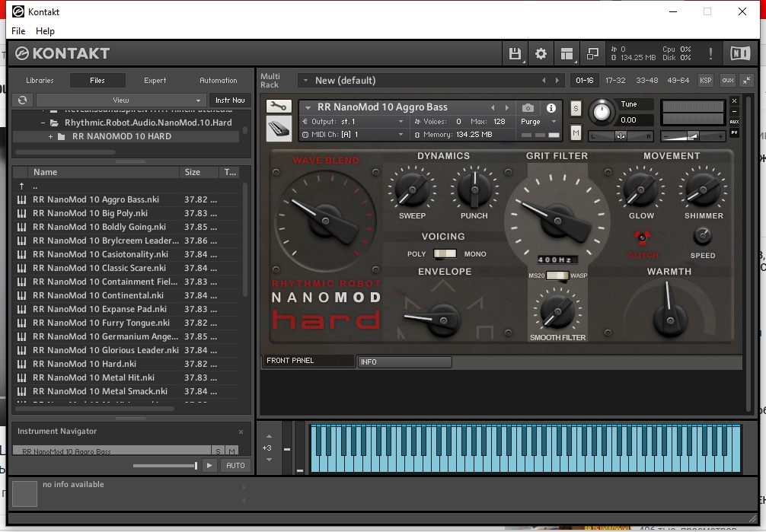Toggle the PV button
The height and width of the screenshot is (532, 766).
click(734, 133)
